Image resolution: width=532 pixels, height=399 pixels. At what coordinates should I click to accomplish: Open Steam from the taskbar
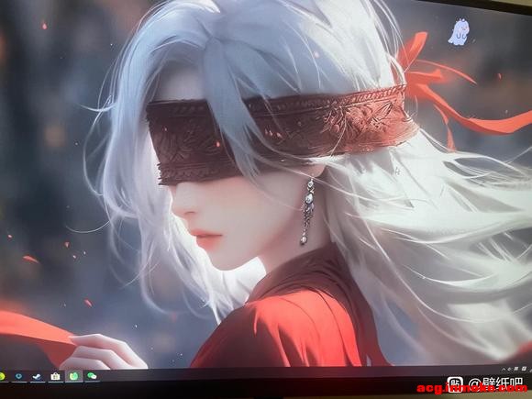point(37,377)
